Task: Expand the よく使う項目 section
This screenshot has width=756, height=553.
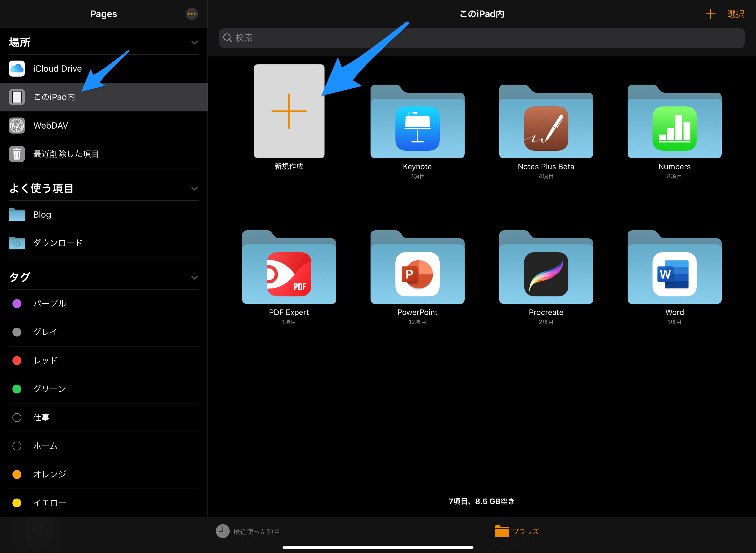Action: [195, 189]
